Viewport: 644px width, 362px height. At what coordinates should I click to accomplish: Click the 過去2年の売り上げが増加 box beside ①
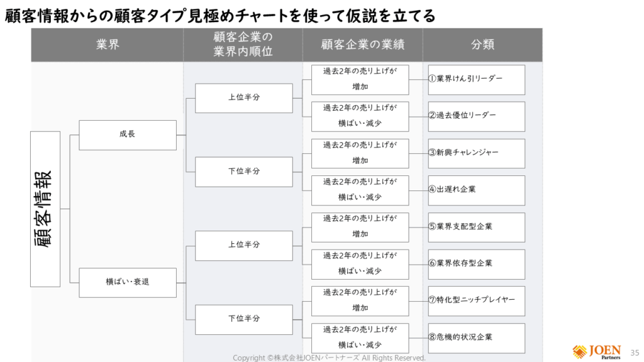360,79
